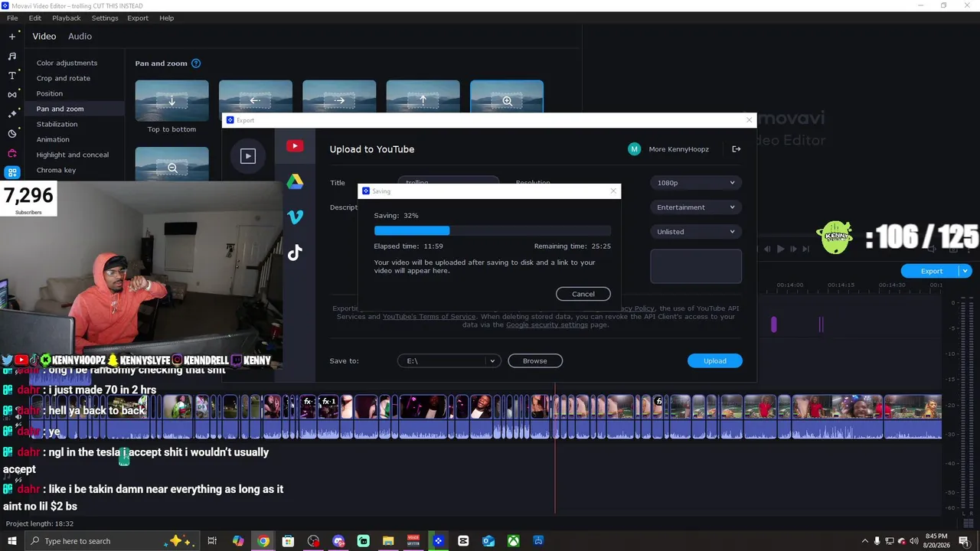The image size is (980, 551).
Task: Open the sparkle Effects icon in sidebar
Action: pyautogui.click(x=12, y=114)
